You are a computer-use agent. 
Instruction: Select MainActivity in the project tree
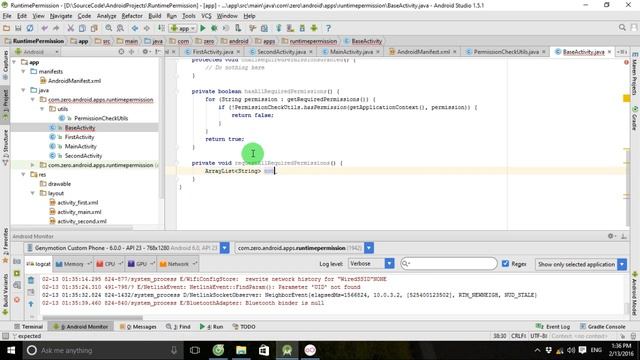[x=80, y=146]
